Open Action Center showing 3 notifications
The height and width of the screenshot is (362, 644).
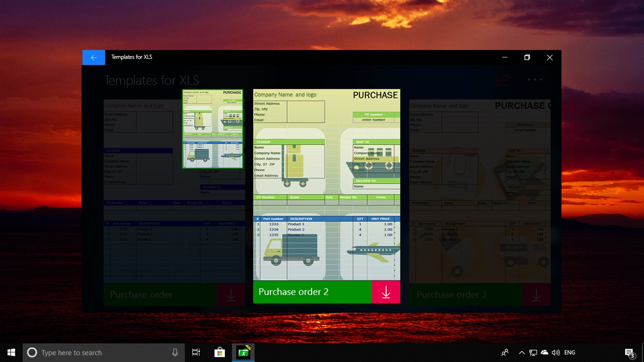pos(630,352)
